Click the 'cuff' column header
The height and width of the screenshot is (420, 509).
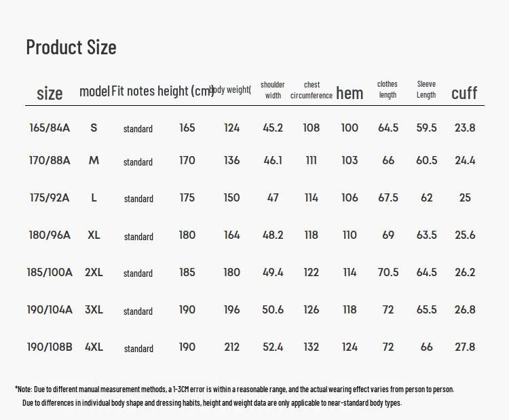pyautogui.click(x=464, y=93)
